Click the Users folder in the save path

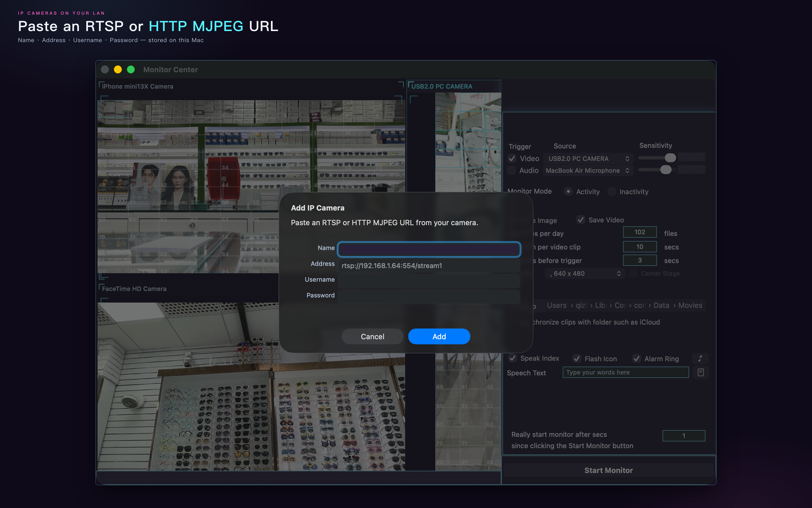point(557,305)
